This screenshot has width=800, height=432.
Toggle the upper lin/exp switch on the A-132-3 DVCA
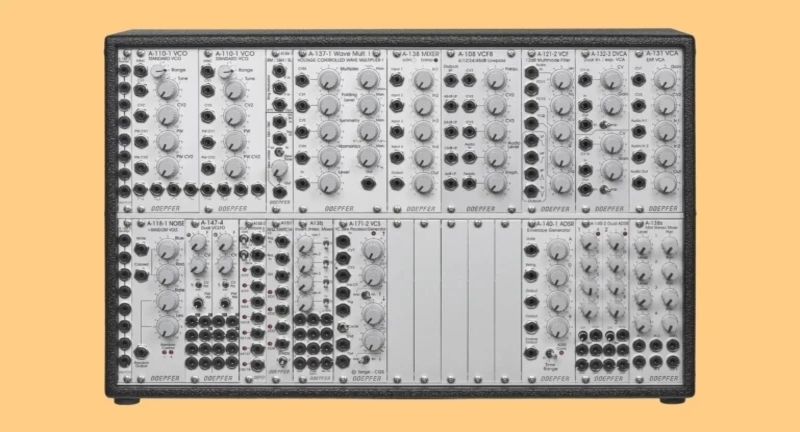coord(604,124)
